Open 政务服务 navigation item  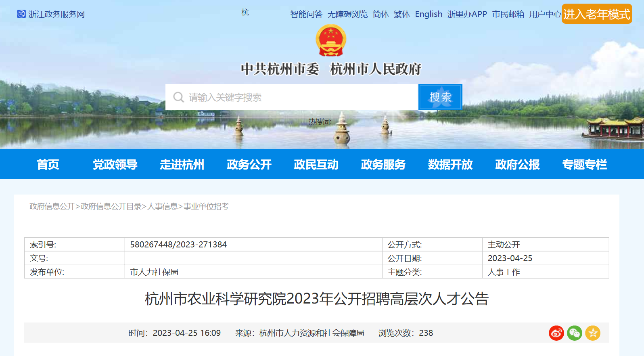coord(383,164)
